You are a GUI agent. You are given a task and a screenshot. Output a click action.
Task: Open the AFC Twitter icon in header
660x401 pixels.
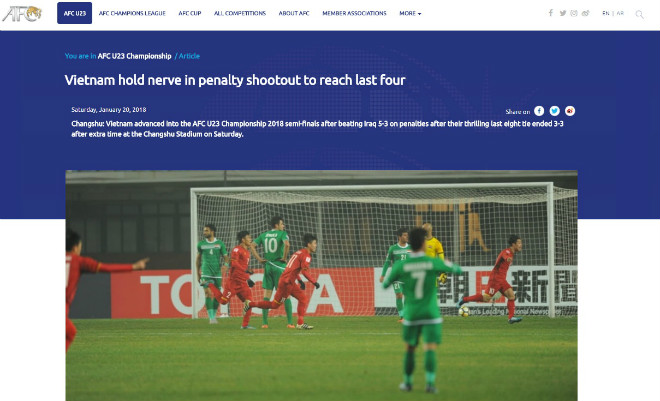[563, 13]
